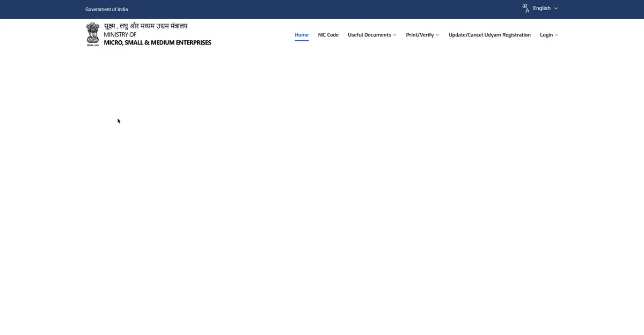
Task: Click the Indian national emblem logo
Action: tap(93, 34)
